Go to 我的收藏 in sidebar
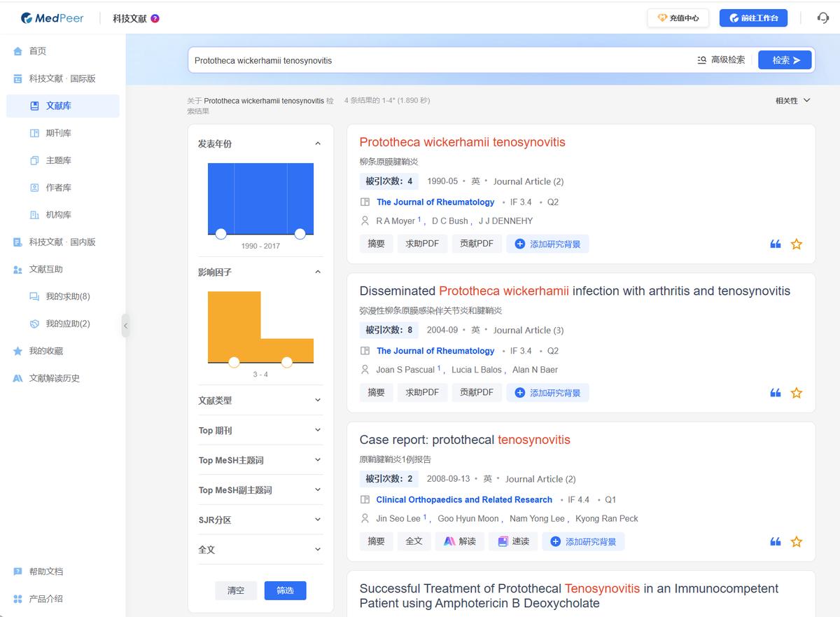This screenshot has height=617, width=840. [46, 351]
